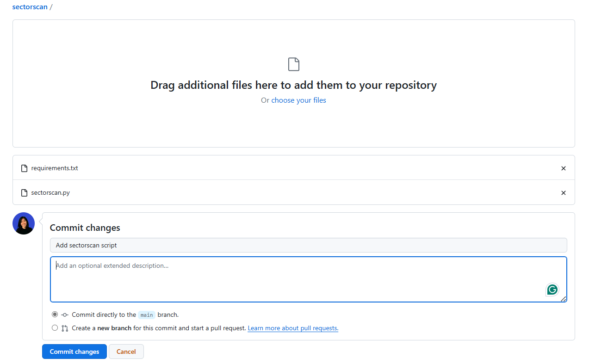The height and width of the screenshot is (364, 589).
Task: Cancel the file upload commit
Action: click(126, 351)
